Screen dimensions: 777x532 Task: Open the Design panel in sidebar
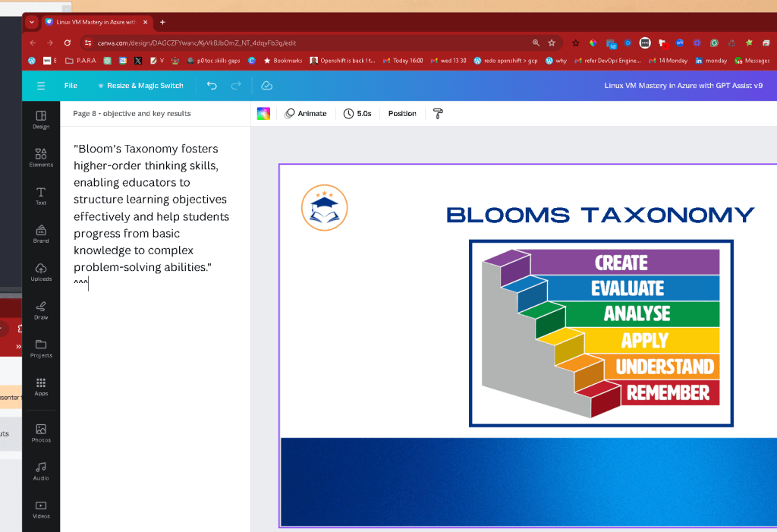click(x=41, y=119)
